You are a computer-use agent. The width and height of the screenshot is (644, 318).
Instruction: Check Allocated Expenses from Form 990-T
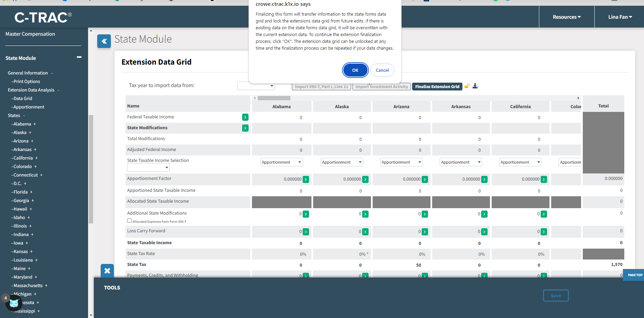[129, 221]
